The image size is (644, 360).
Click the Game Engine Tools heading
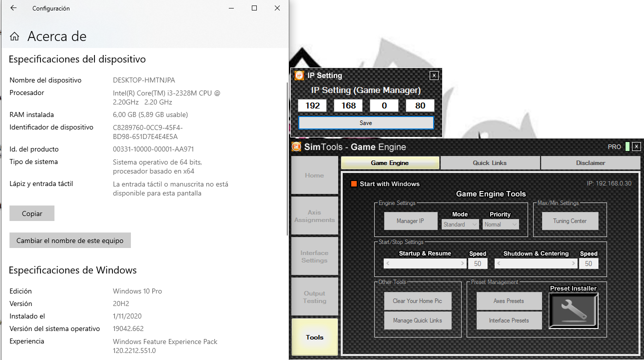pos(491,194)
